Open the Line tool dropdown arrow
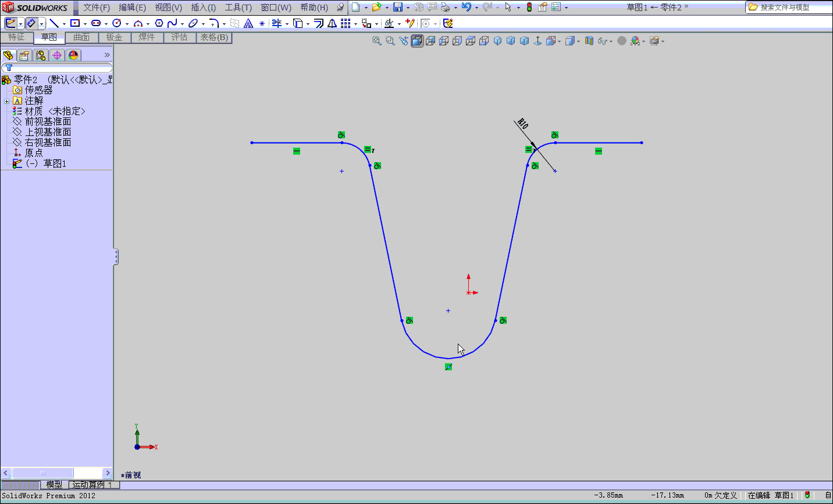The width and height of the screenshot is (833, 504). (63, 24)
